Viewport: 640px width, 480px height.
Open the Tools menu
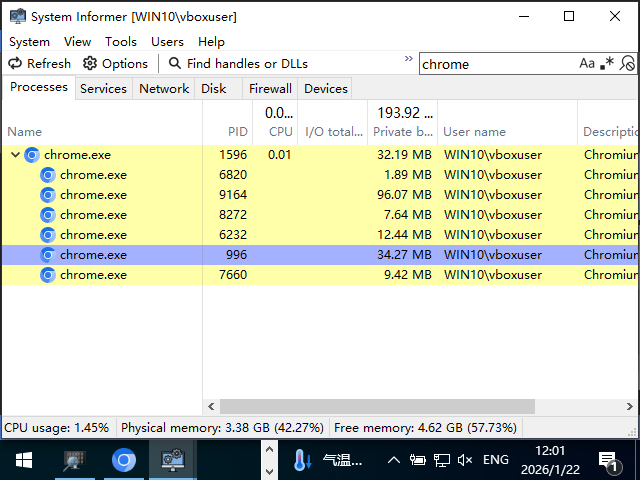[x=121, y=42]
